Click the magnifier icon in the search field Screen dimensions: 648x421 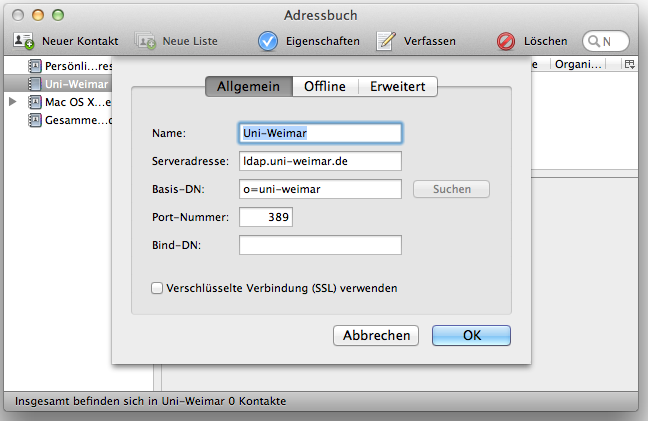click(x=594, y=41)
